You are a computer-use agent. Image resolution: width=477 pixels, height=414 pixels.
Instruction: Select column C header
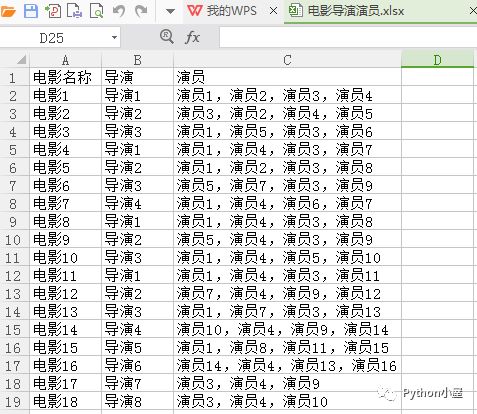(x=287, y=60)
